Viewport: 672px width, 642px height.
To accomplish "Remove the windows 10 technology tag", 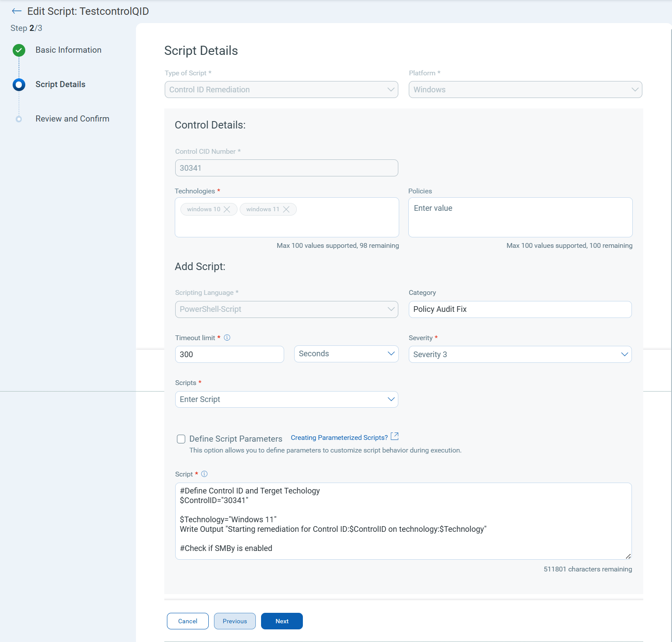I will tap(227, 209).
